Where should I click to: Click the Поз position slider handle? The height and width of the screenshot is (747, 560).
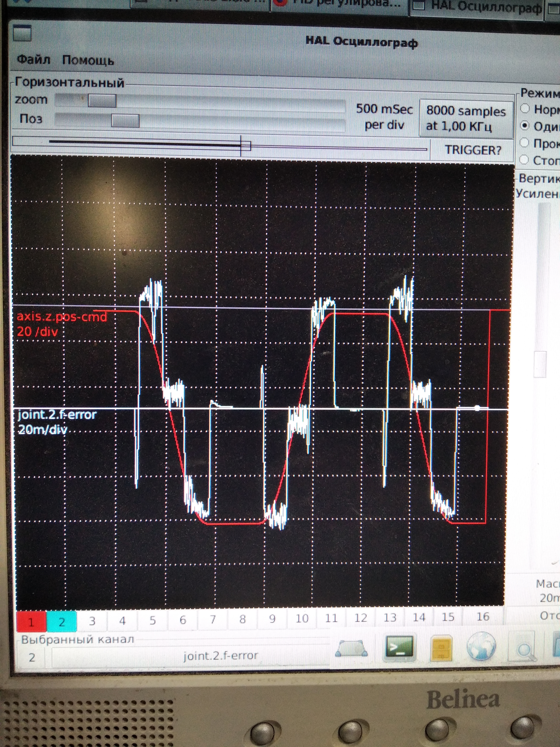[125, 121]
